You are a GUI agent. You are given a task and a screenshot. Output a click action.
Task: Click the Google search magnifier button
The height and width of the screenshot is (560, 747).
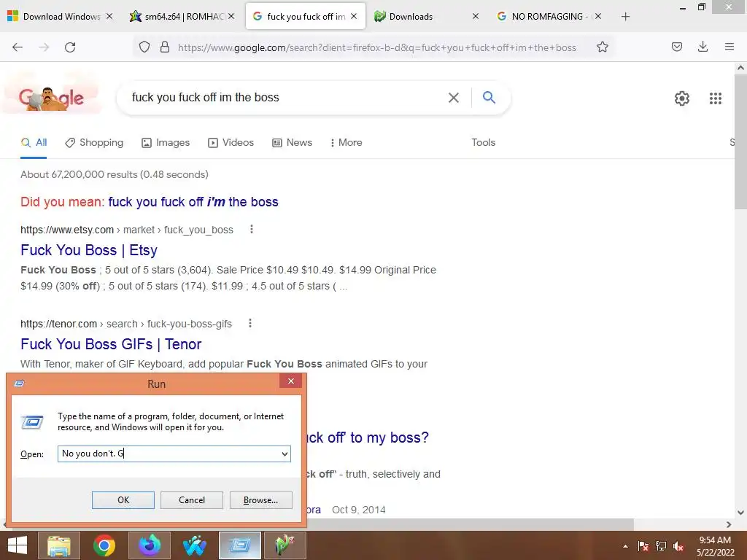click(x=489, y=97)
